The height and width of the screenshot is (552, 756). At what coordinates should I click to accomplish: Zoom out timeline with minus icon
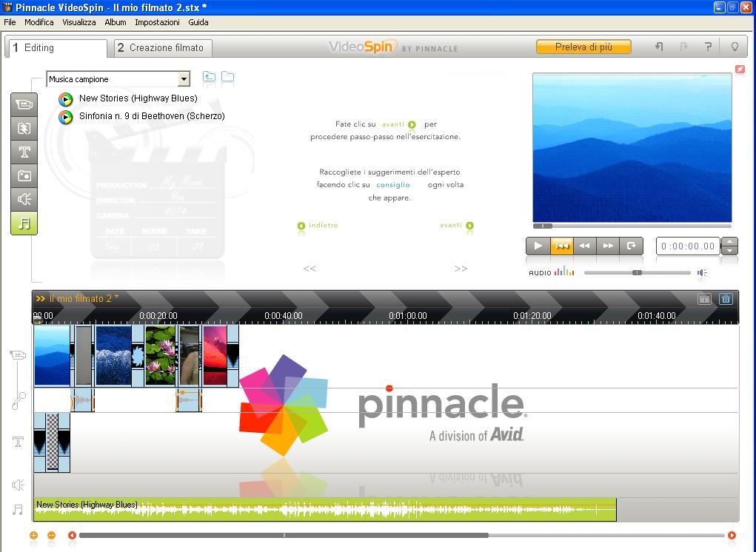click(x=51, y=535)
